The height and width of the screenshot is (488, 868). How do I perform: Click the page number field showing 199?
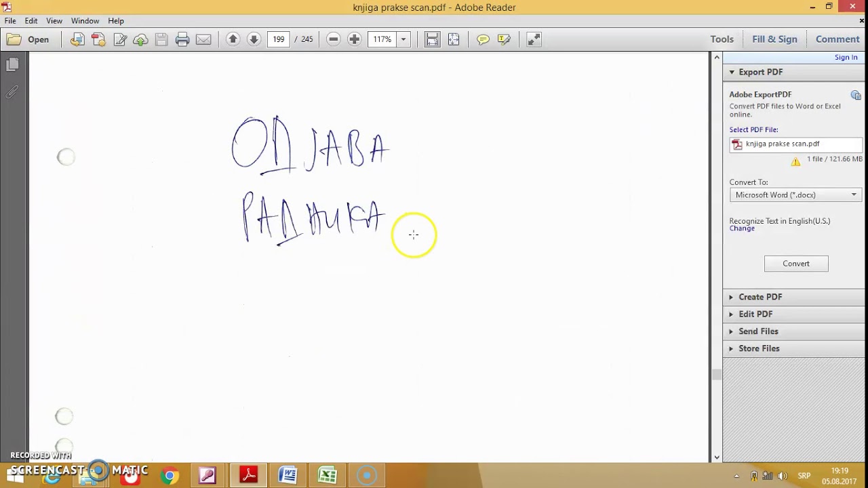point(279,39)
